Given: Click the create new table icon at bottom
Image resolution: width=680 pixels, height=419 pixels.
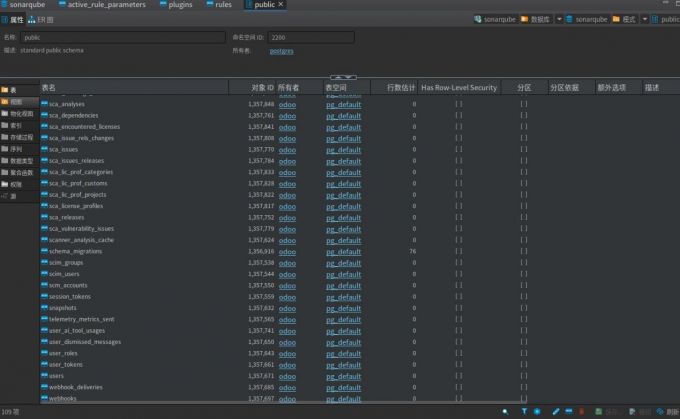Looking at the screenshot, I should pos(569,411).
